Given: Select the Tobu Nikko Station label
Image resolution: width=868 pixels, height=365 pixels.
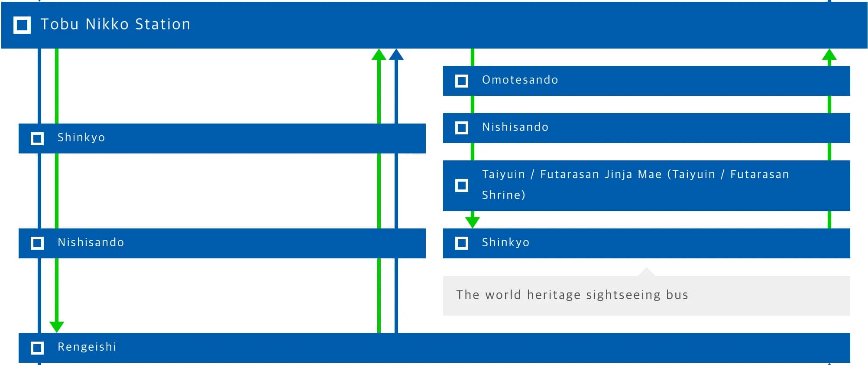Looking at the screenshot, I should (115, 24).
